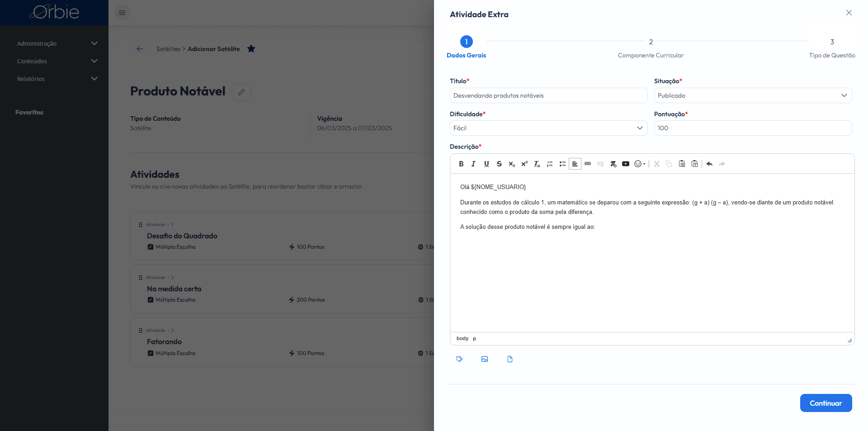Click the editor resize handle corner
Screen dimensions: 868x431
point(849,340)
